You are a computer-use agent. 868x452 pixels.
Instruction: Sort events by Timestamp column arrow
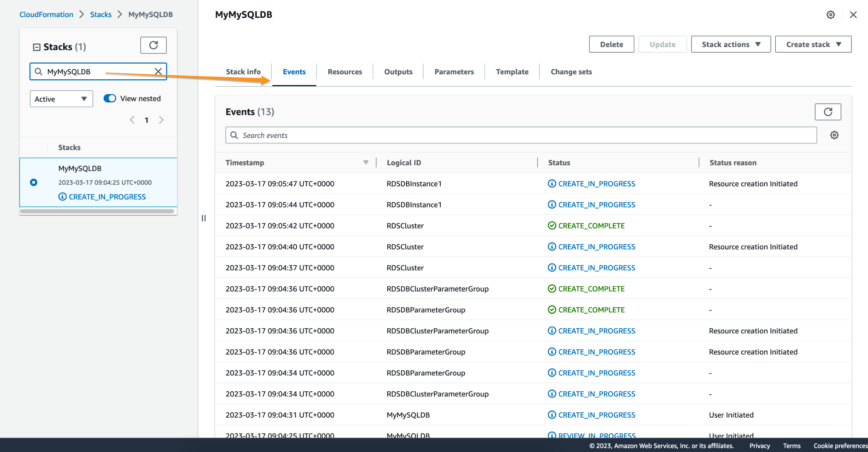(x=366, y=163)
